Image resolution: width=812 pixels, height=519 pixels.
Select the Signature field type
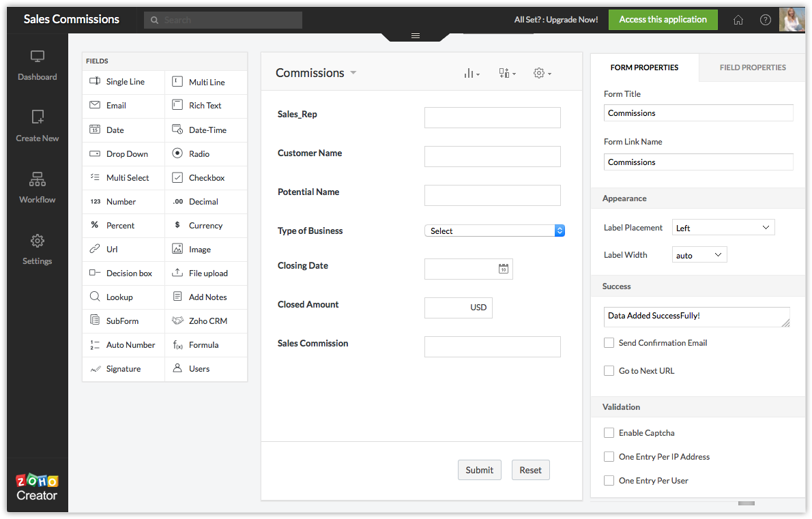123,369
